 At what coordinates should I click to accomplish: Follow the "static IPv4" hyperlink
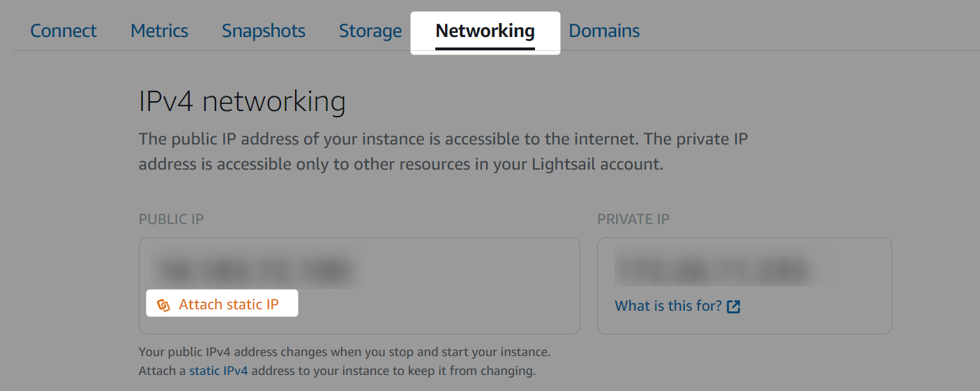click(218, 371)
